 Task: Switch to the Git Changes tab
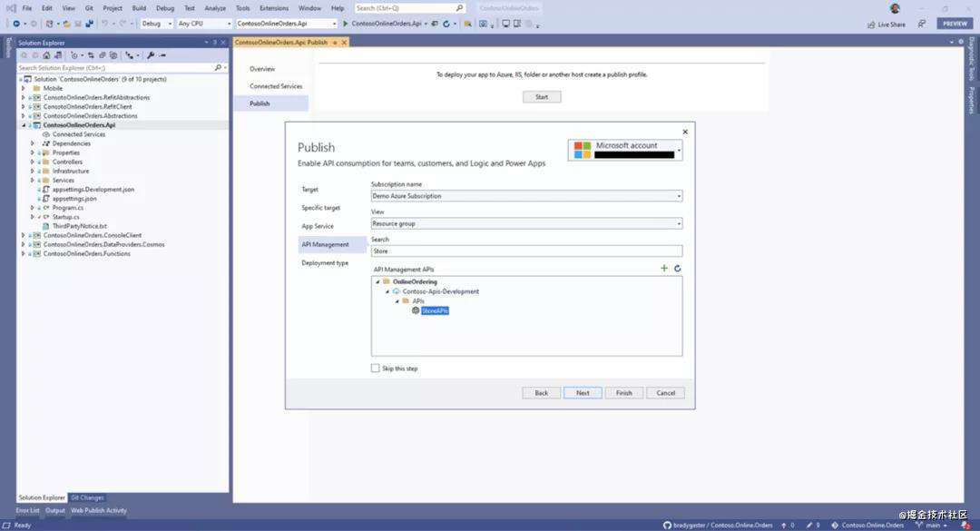coord(87,497)
